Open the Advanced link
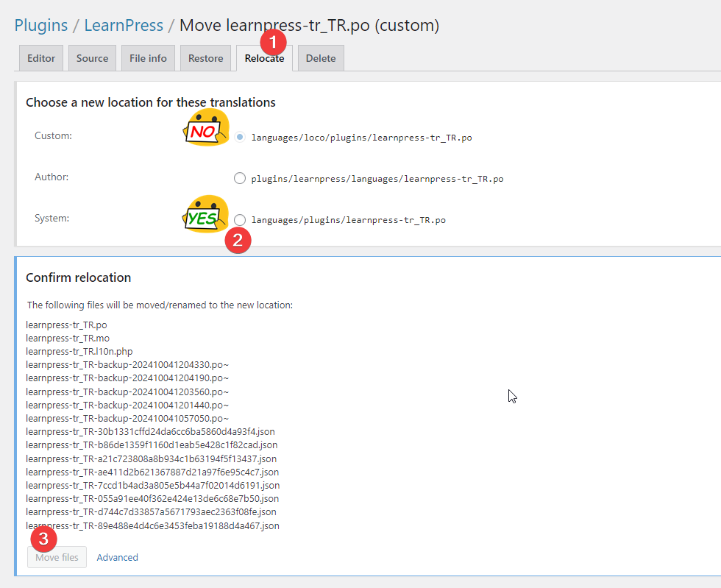Viewport: 721px width, 588px height. click(117, 557)
